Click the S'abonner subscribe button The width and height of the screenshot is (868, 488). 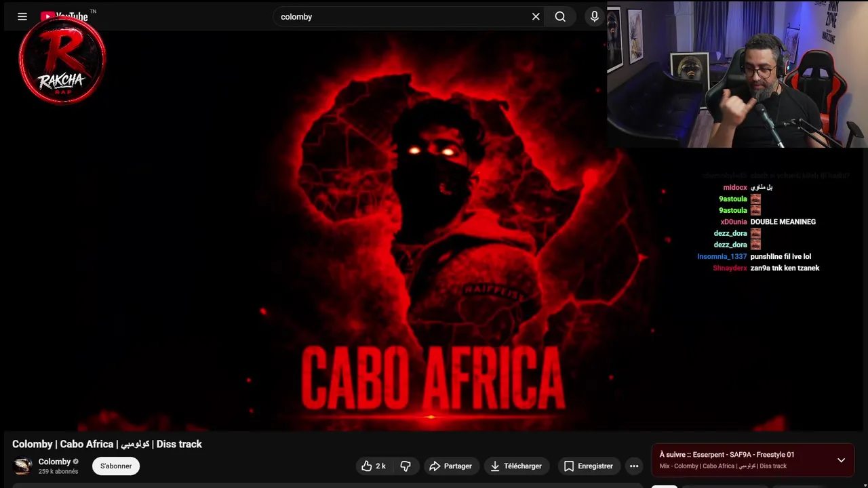tap(116, 466)
